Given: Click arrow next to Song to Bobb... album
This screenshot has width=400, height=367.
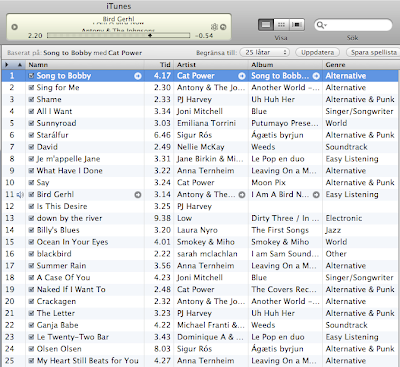Looking at the screenshot, I should (316, 76).
